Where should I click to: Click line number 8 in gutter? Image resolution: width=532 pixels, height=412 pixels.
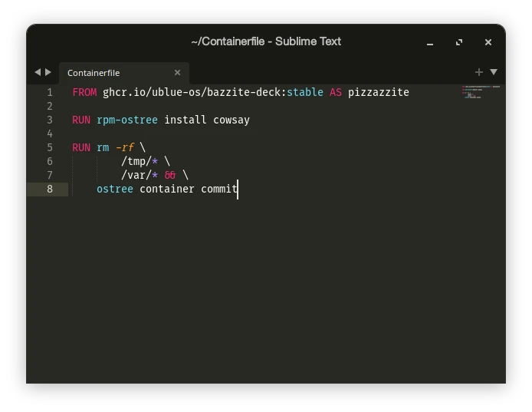[x=50, y=189]
